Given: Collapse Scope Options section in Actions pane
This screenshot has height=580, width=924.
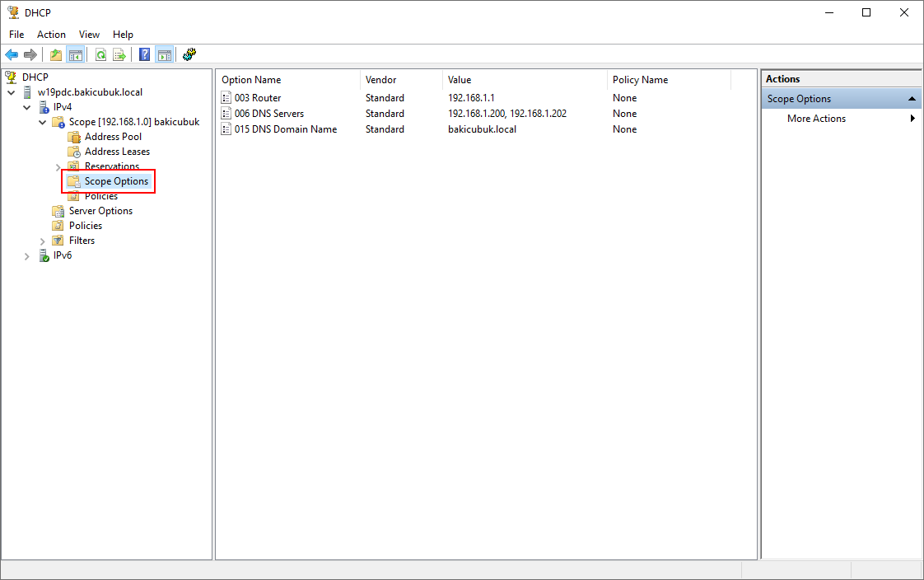Looking at the screenshot, I should 912,98.
